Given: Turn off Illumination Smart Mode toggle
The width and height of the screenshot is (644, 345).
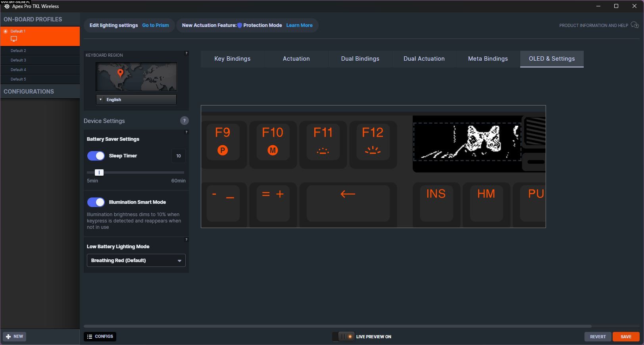Looking at the screenshot, I should click(96, 202).
